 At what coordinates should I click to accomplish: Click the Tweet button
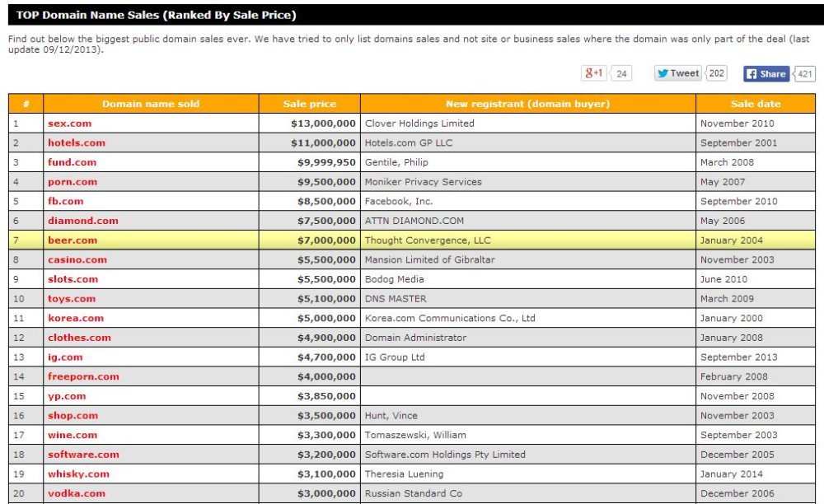[678, 73]
